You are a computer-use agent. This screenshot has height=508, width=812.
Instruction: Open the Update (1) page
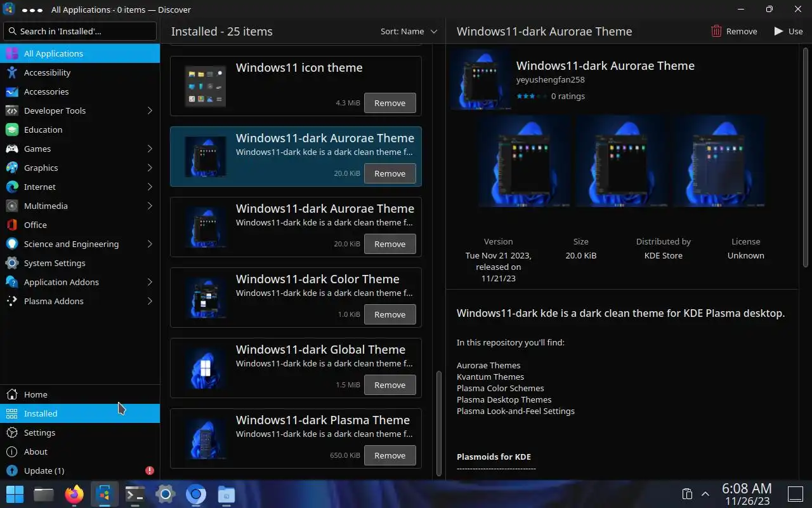[x=80, y=471]
